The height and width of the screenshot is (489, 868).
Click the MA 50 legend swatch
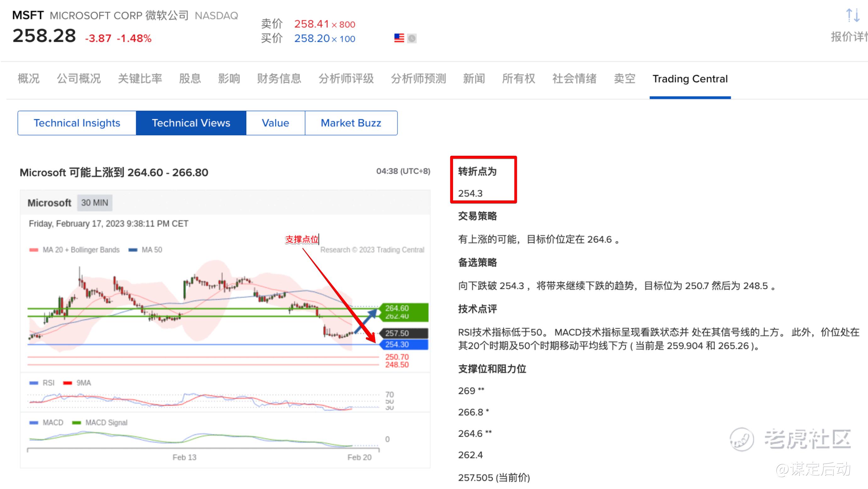pyautogui.click(x=133, y=250)
